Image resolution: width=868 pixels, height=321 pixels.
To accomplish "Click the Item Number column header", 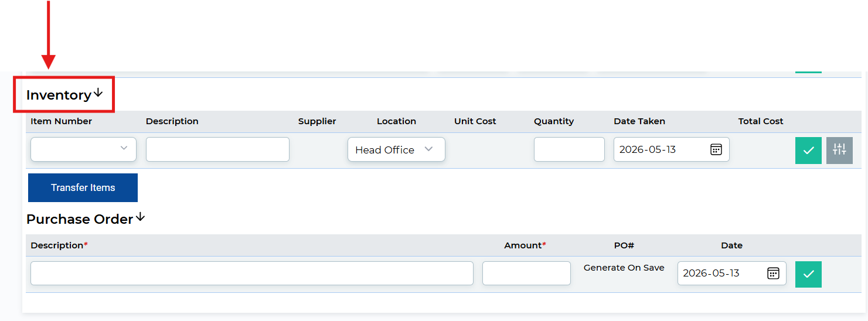I will [62, 121].
